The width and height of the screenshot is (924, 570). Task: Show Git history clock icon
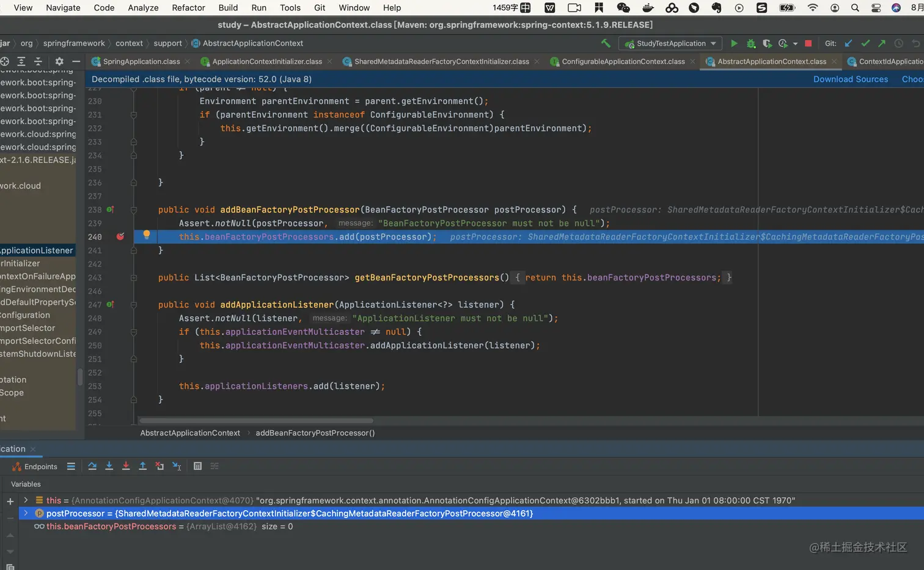point(898,43)
